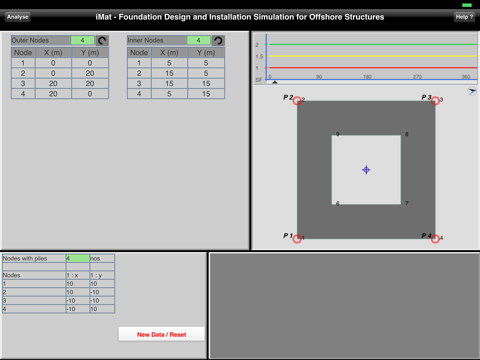480x360 pixels.
Task: Tap the Analyse button
Action: pyautogui.click(x=18, y=17)
